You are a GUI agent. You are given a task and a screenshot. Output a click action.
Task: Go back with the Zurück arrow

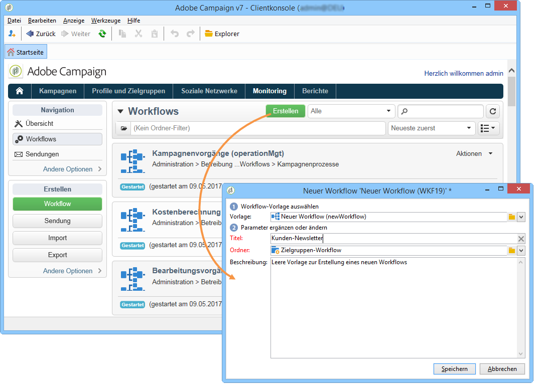coord(41,34)
